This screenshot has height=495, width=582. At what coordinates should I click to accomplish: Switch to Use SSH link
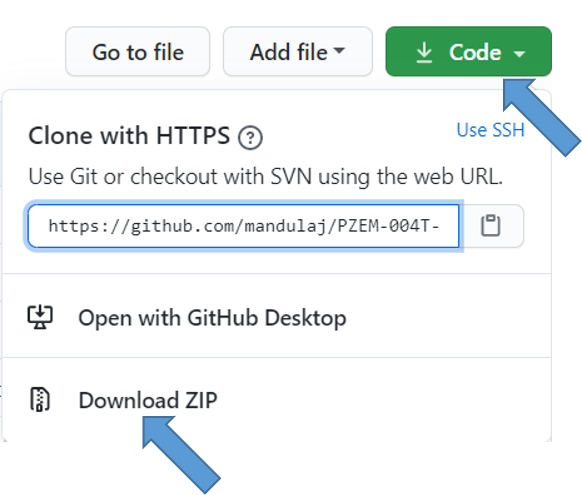pos(490,130)
